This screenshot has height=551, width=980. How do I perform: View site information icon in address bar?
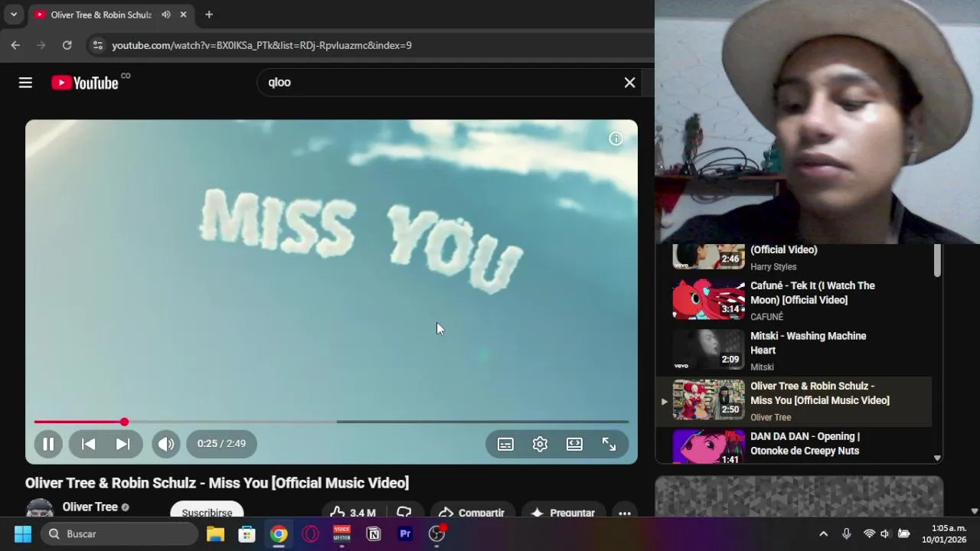[x=97, y=45]
